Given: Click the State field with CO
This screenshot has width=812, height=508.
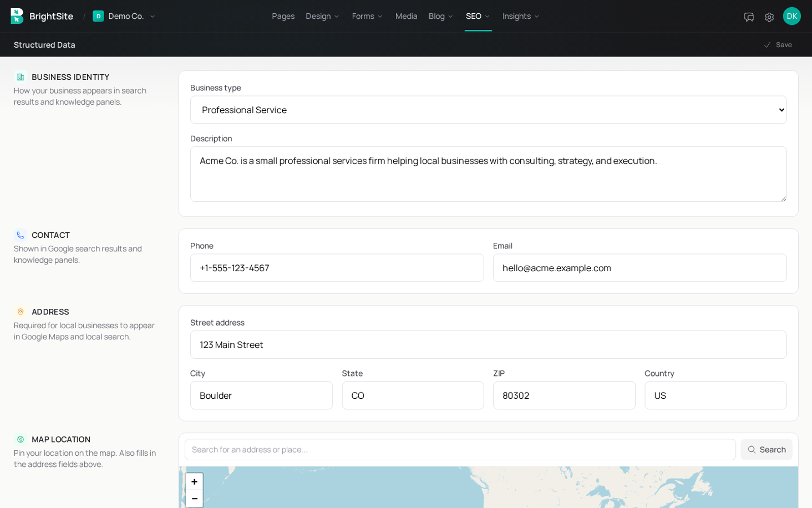Looking at the screenshot, I should point(413,395).
